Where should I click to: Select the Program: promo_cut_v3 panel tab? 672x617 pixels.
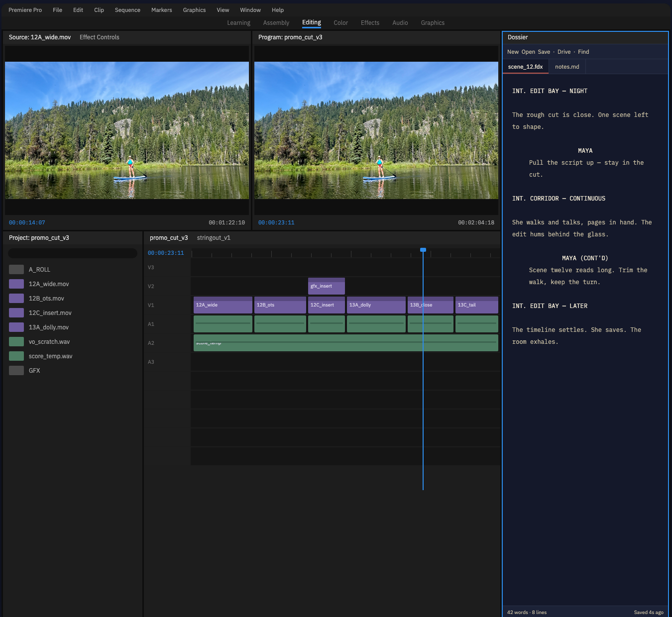pyautogui.click(x=290, y=37)
